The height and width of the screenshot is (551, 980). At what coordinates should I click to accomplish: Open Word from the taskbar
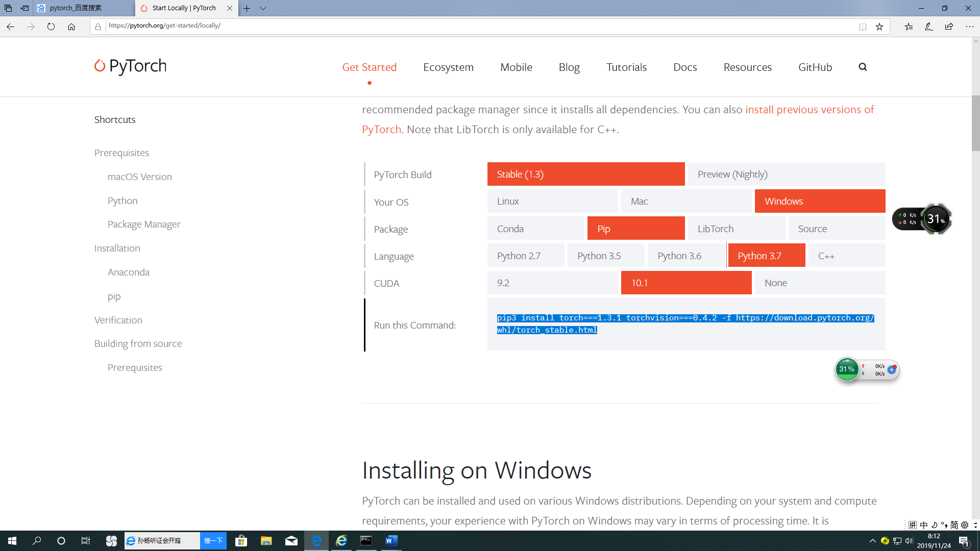click(391, 541)
